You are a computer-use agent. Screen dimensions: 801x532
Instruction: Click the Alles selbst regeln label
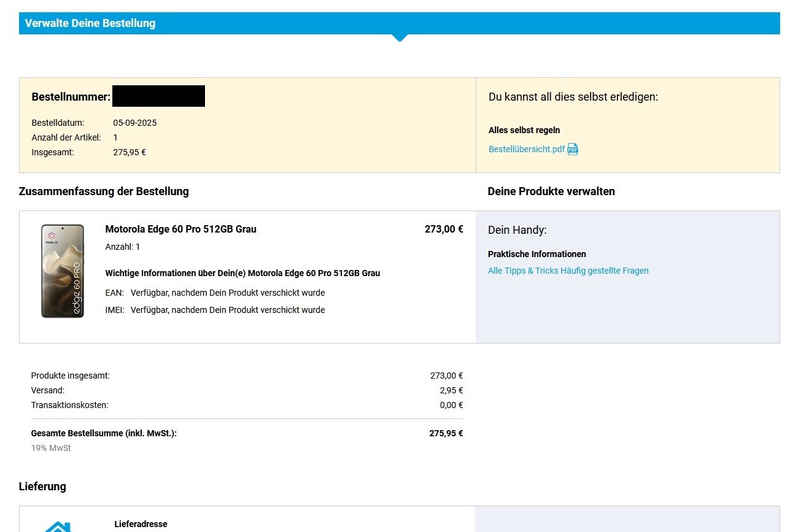[x=524, y=130]
